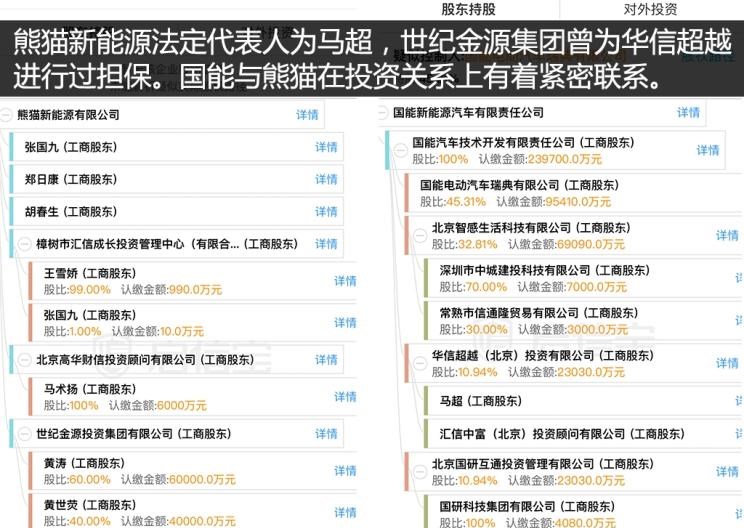Select shareholder row 胡春生（工商股东）

click(177, 212)
